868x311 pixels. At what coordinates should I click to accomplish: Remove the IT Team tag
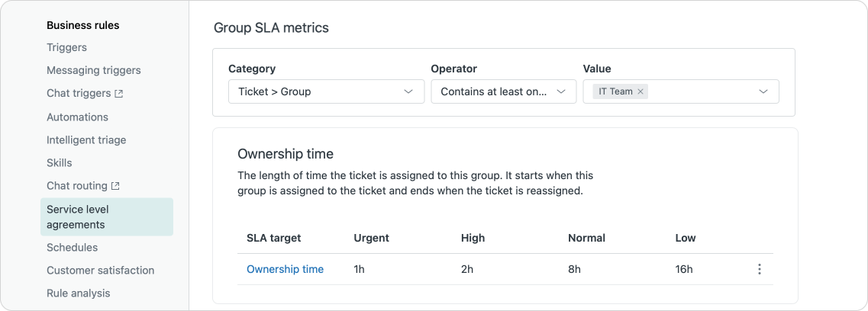tap(641, 91)
